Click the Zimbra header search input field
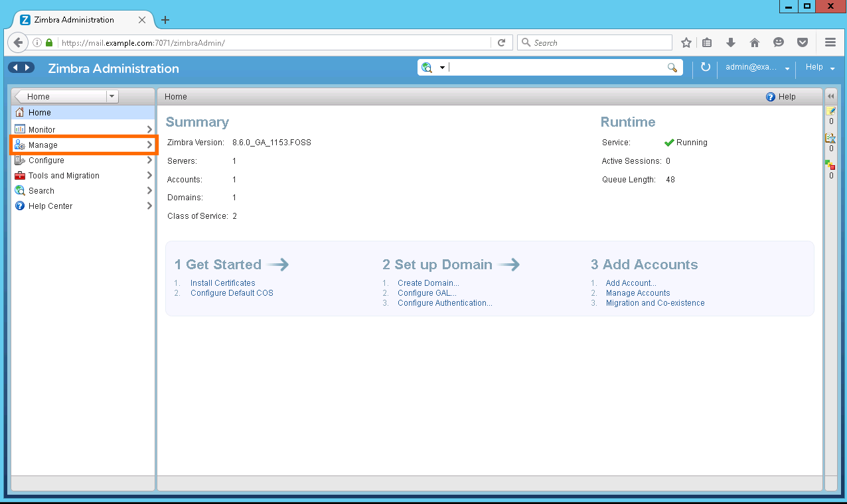This screenshot has width=847, height=504. coord(557,68)
